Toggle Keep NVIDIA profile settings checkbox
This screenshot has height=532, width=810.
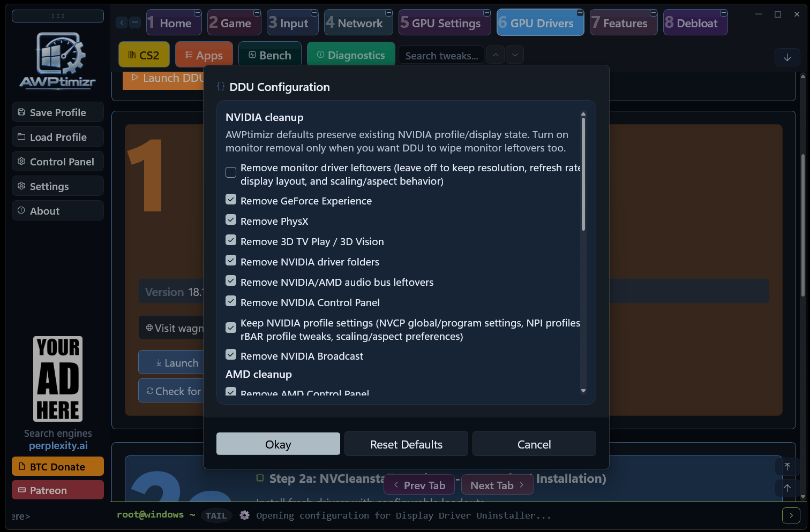(x=231, y=328)
